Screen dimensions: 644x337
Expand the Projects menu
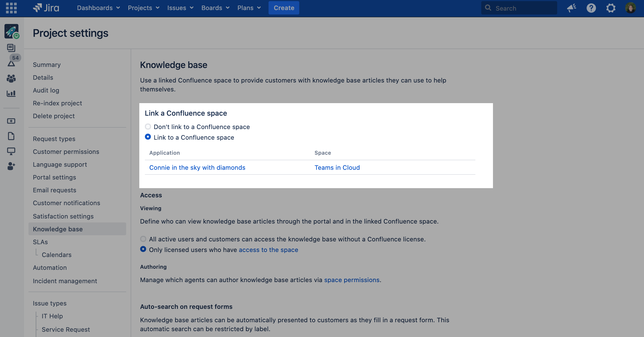click(143, 8)
